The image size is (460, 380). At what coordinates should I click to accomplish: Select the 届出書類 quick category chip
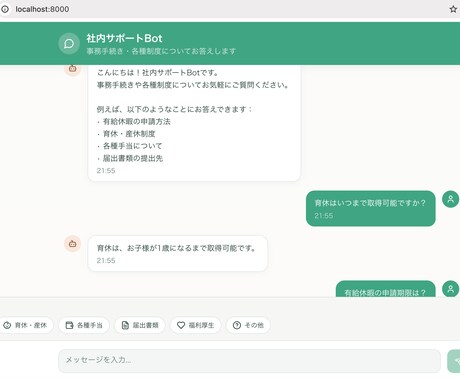(140, 325)
